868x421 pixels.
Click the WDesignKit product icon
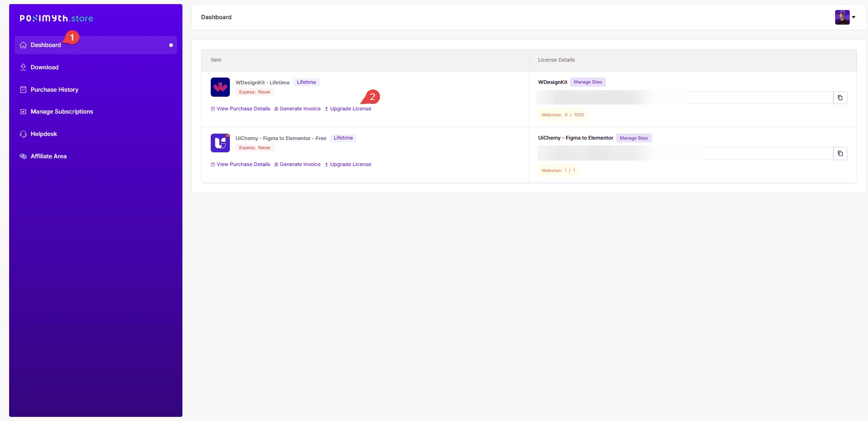[220, 87]
